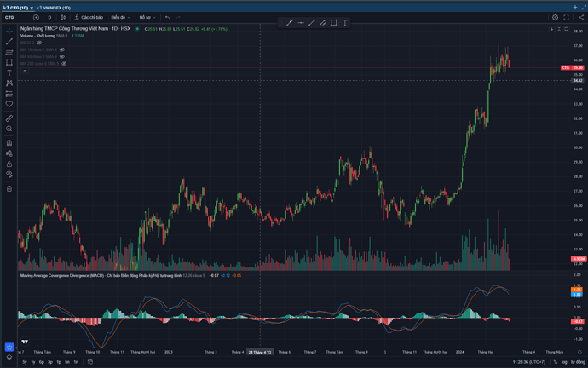Select rectangle shape in floating toolbar
This screenshot has height=368, width=588.
tap(333, 23)
